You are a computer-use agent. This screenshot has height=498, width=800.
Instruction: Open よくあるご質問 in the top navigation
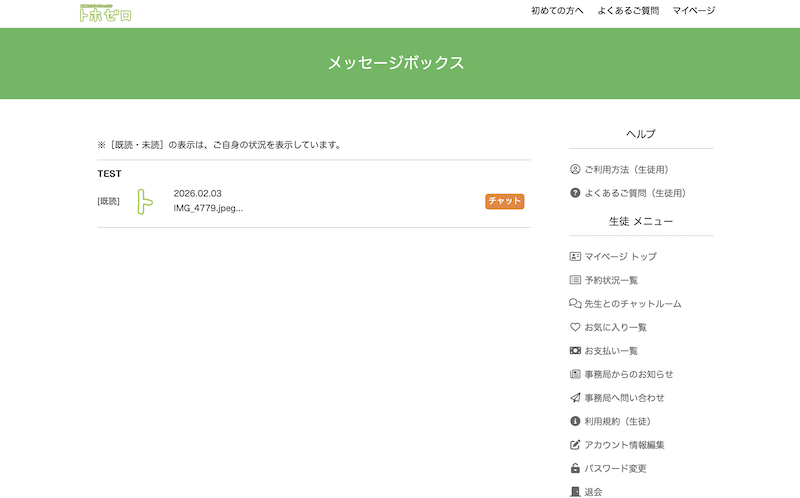628,11
